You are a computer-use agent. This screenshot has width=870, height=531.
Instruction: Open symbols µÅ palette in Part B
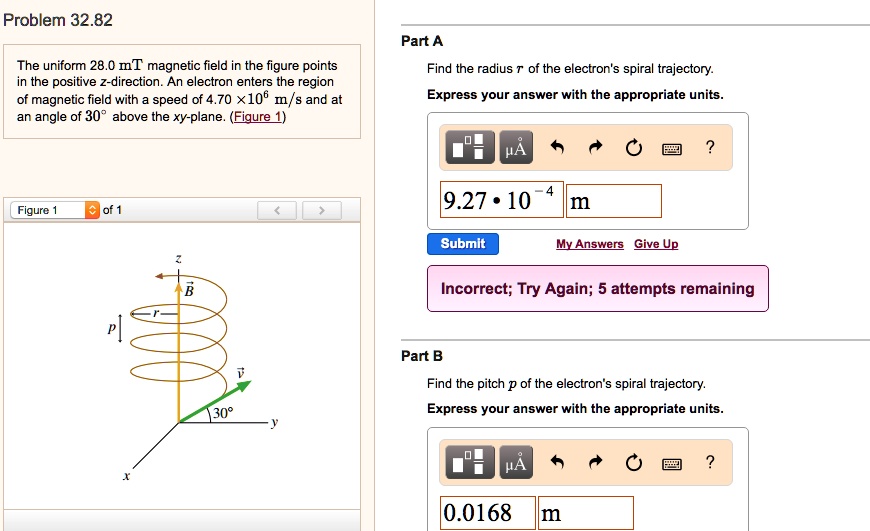(x=516, y=462)
